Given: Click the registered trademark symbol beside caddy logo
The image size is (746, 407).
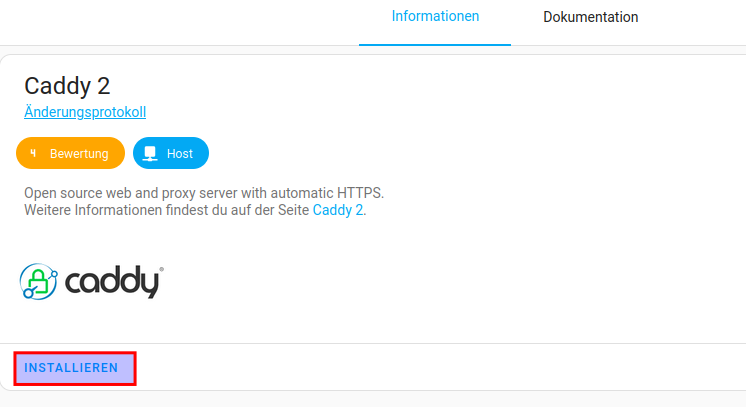Looking at the screenshot, I should [x=162, y=269].
